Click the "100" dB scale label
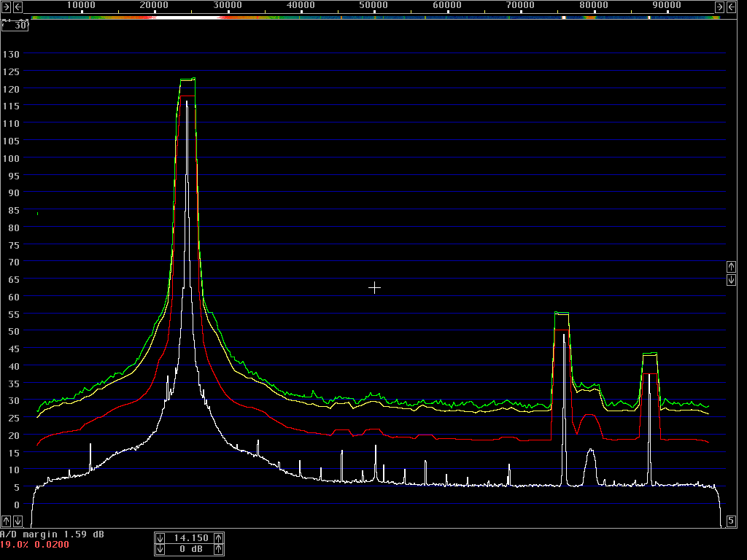This screenshot has width=747, height=560. (11, 158)
